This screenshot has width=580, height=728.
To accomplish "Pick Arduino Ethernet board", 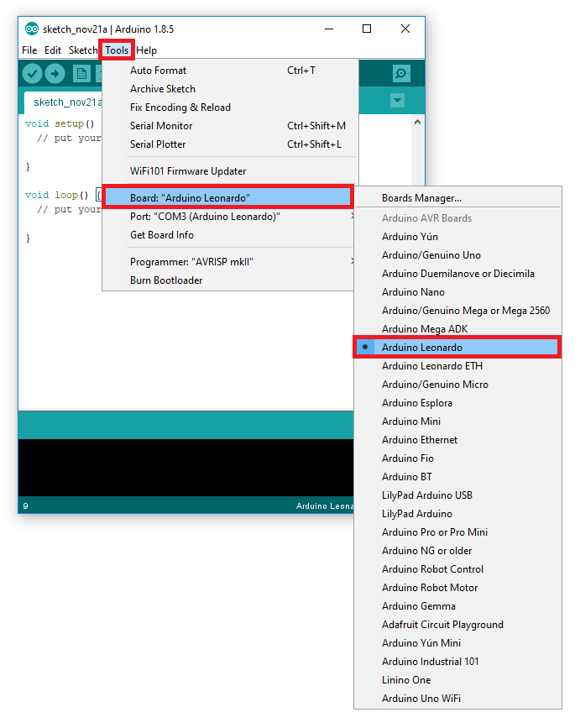I will [457, 440].
